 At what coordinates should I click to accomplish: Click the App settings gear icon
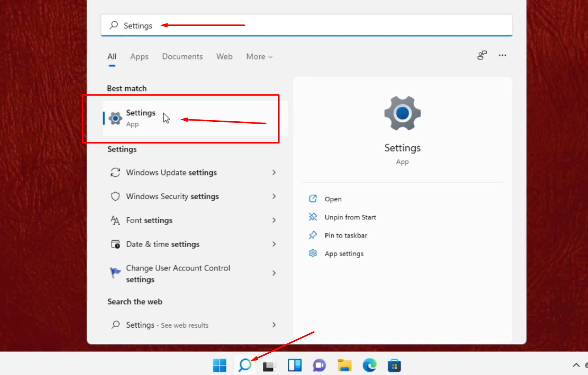313,253
